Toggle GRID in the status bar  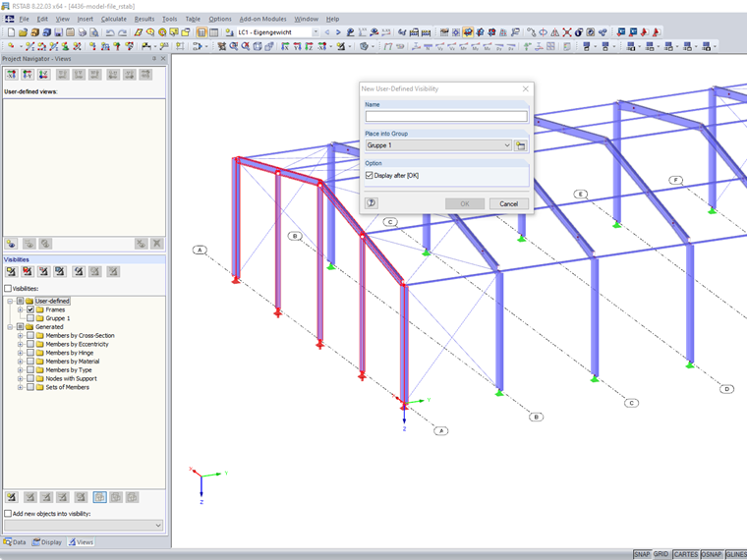click(661, 554)
